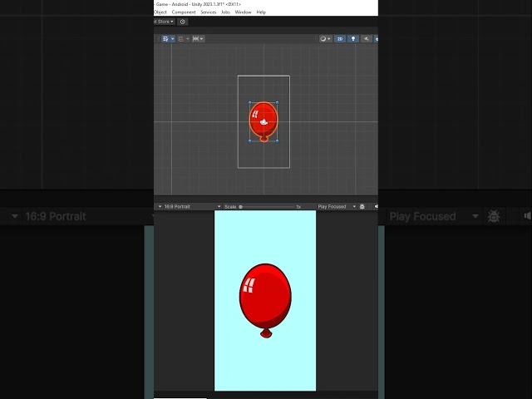Toggle scene lighting bulb icon
Image resolution: width=532 pixels, height=399 pixels.
coord(353,39)
